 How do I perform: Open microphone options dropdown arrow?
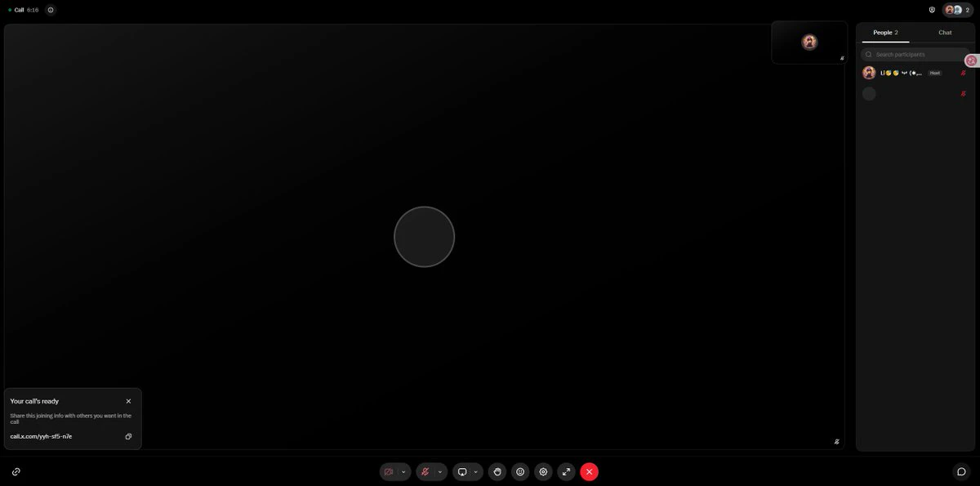pyautogui.click(x=439, y=472)
